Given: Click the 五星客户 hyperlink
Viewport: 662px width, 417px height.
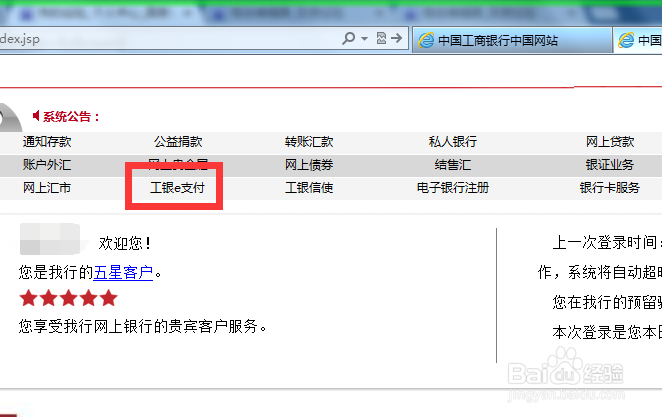Looking at the screenshot, I should click(x=123, y=273).
